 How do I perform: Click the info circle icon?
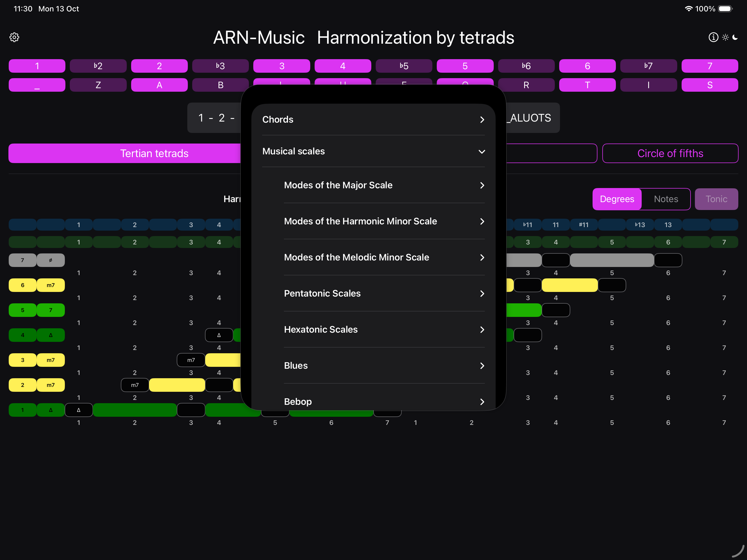tap(713, 37)
